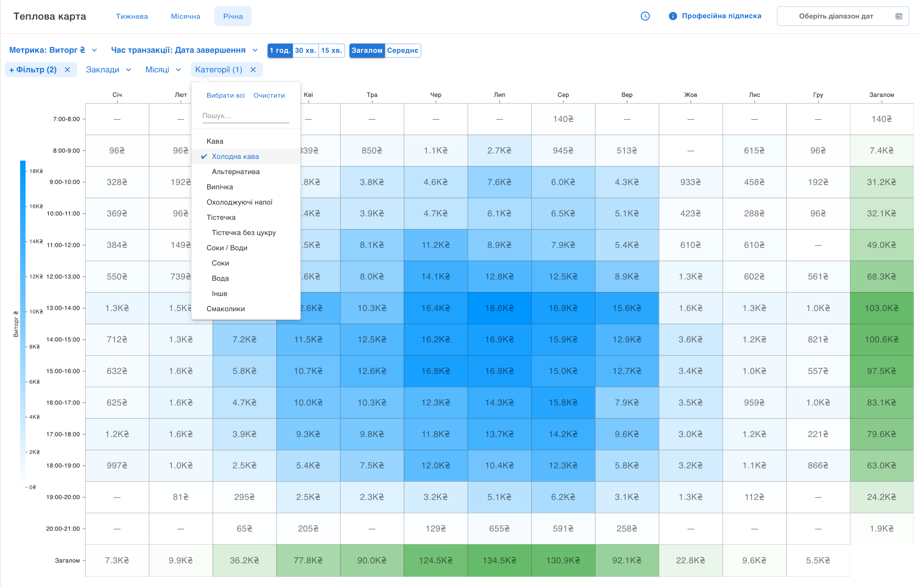This screenshot has height=587, width=924.
Task: Expand the Заклади dropdown
Action: (108, 70)
